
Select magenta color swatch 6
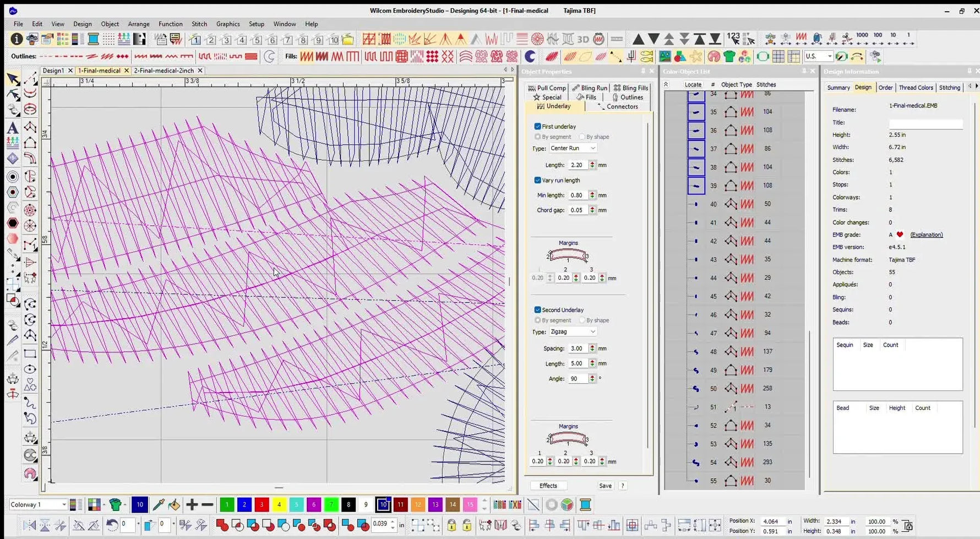(x=313, y=504)
